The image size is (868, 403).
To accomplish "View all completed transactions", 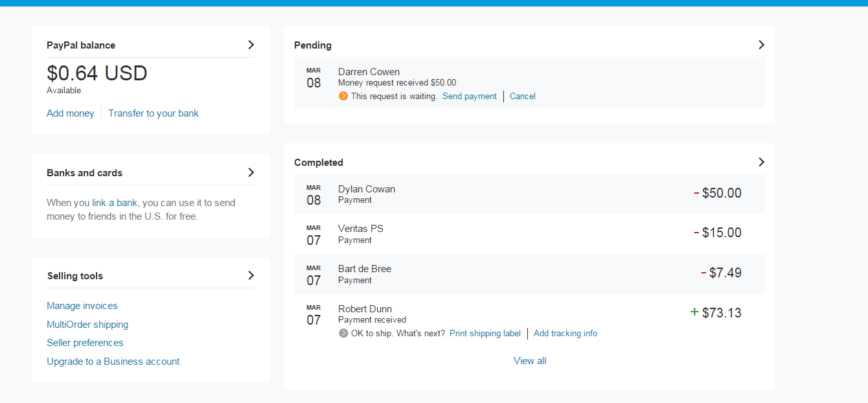I will coord(530,361).
